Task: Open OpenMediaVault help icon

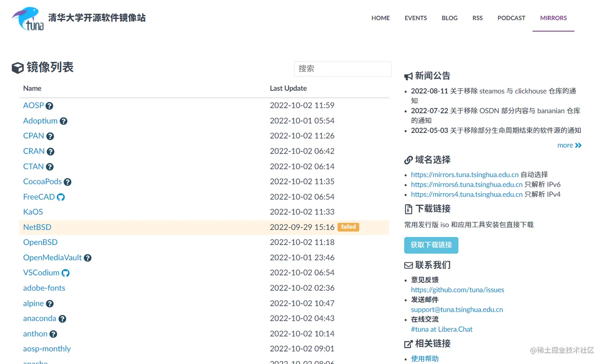Action: click(87, 258)
